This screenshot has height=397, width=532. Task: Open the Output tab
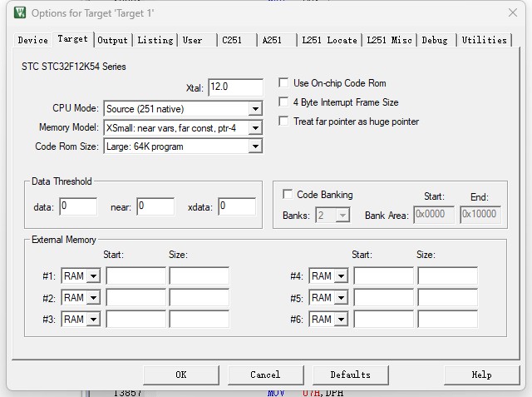(x=112, y=40)
